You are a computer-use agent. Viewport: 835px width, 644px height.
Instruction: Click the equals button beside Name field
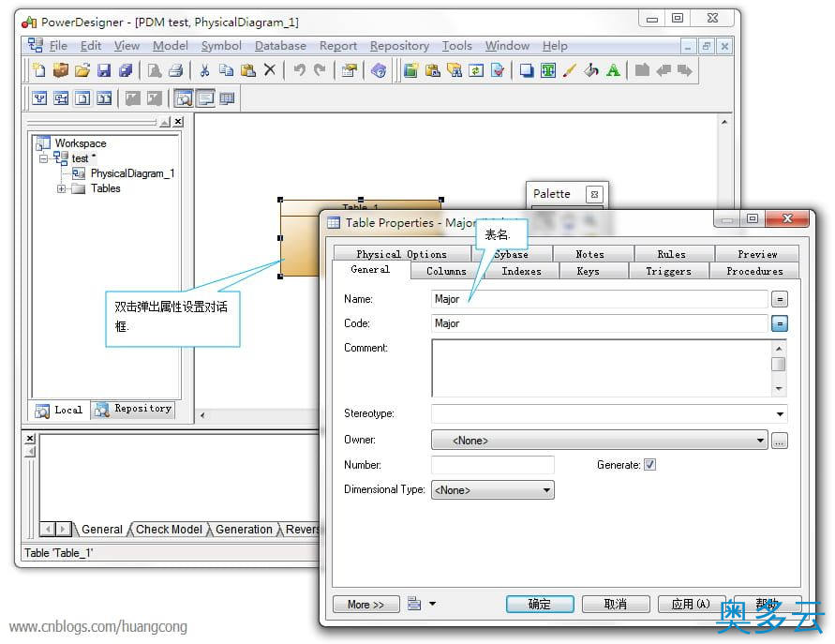point(780,299)
